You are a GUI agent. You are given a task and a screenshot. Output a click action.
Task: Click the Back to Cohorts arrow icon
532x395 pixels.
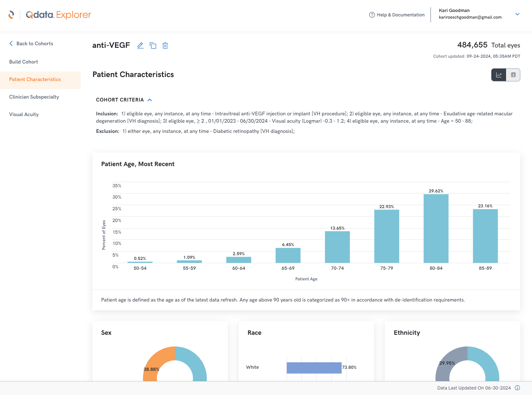point(11,43)
